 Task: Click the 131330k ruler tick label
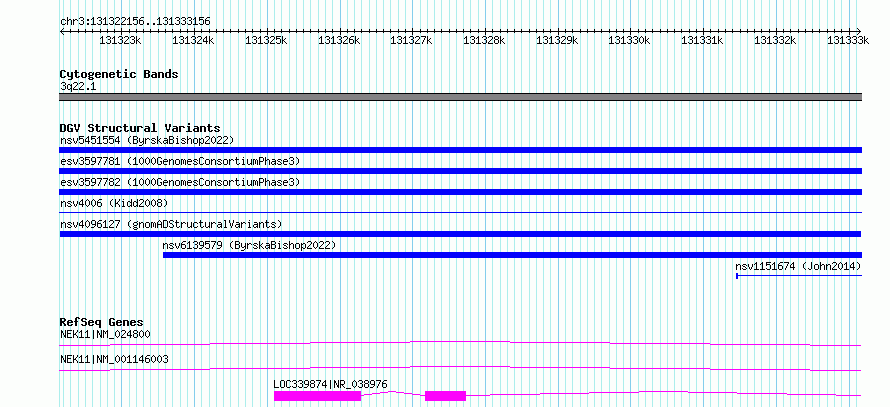click(x=629, y=40)
